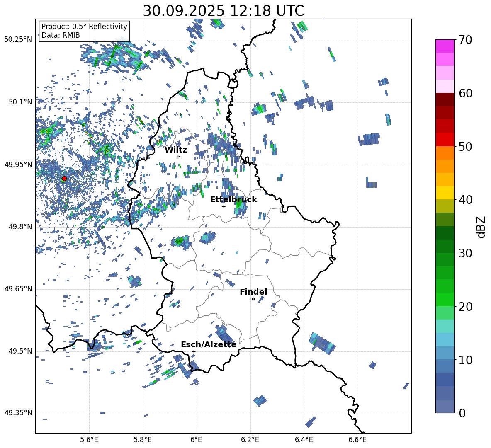
Task: Click the Findel station cross marker
Action: 253,299
